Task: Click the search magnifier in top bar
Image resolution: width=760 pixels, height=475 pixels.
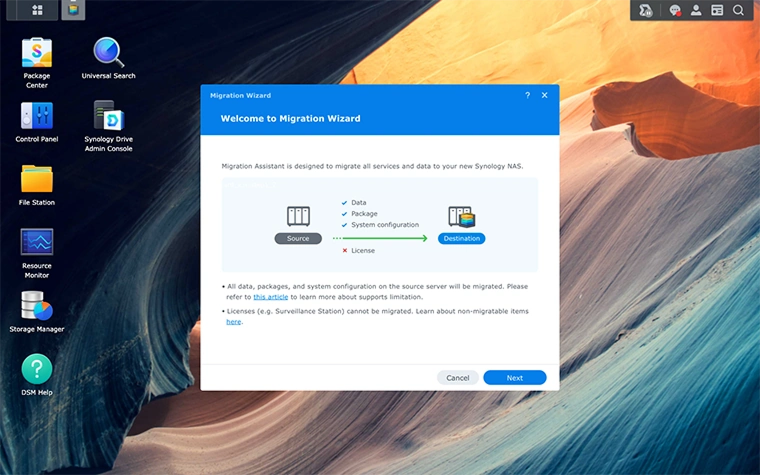Action: click(738, 10)
